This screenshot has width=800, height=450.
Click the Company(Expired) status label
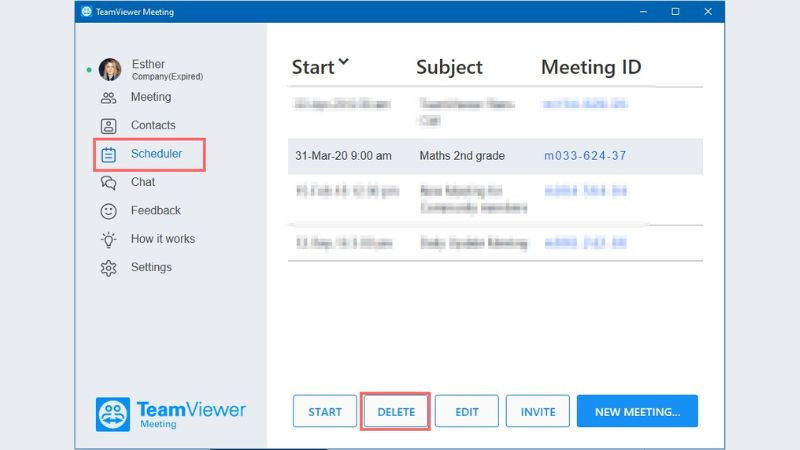click(x=167, y=77)
